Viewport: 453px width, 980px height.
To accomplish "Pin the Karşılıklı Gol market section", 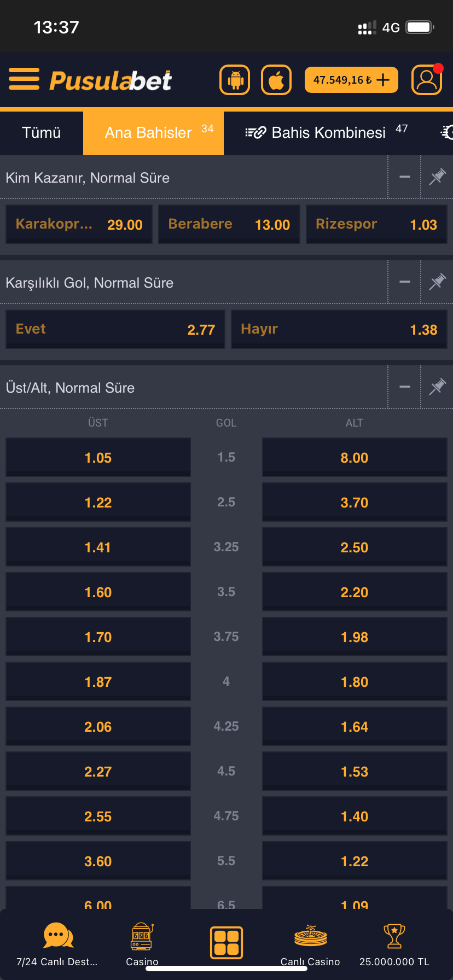I will click(x=437, y=282).
